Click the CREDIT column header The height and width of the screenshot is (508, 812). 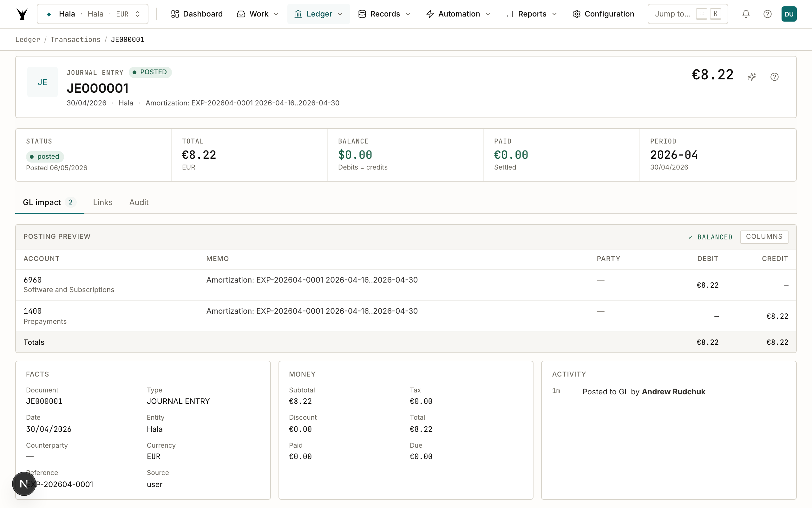pos(775,259)
